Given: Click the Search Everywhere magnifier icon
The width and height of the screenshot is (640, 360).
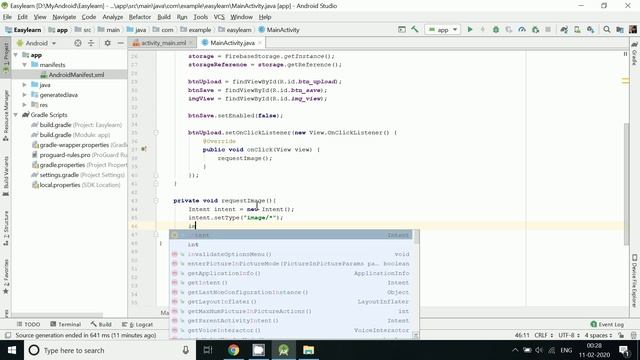Looking at the screenshot, I should [607, 29].
